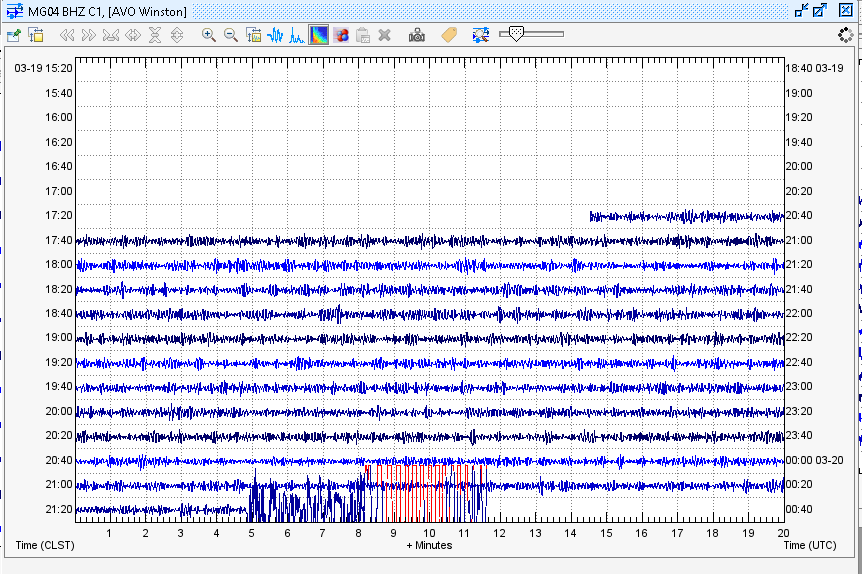Open helicorder view settings icon
The height and width of the screenshot is (574, 862).
pos(36,36)
